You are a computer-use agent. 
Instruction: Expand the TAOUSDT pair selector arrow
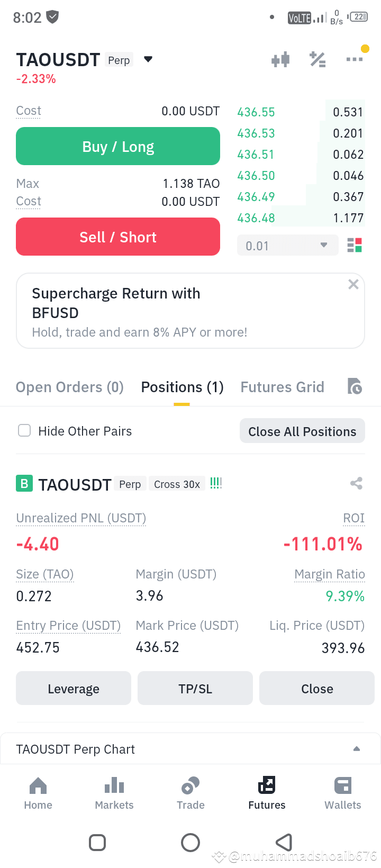[x=148, y=59]
